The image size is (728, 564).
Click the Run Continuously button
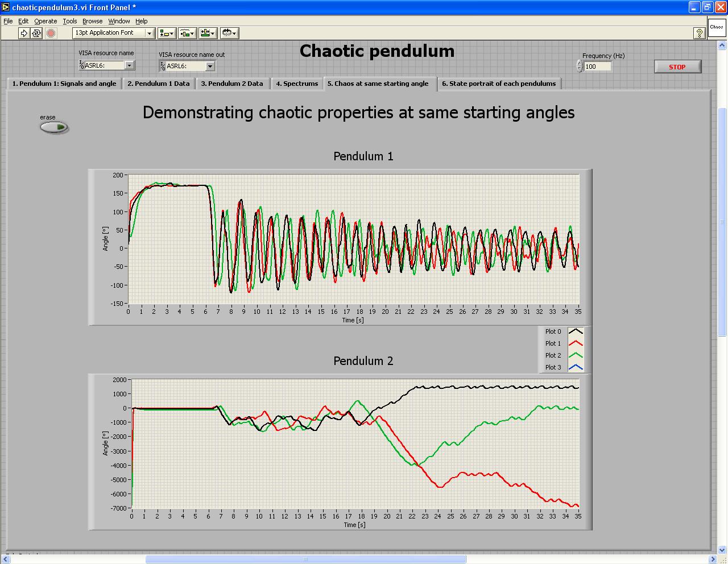point(36,33)
